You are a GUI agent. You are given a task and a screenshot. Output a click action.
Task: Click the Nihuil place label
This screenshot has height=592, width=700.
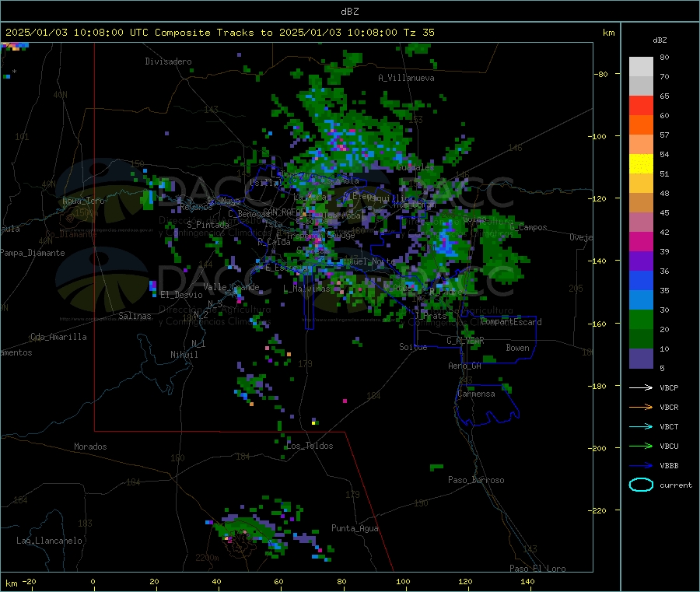(x=184, y=355)
